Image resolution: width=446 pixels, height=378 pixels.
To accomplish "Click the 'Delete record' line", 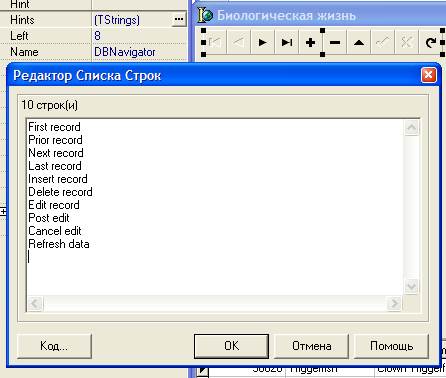I will click(x=60, y=192).
